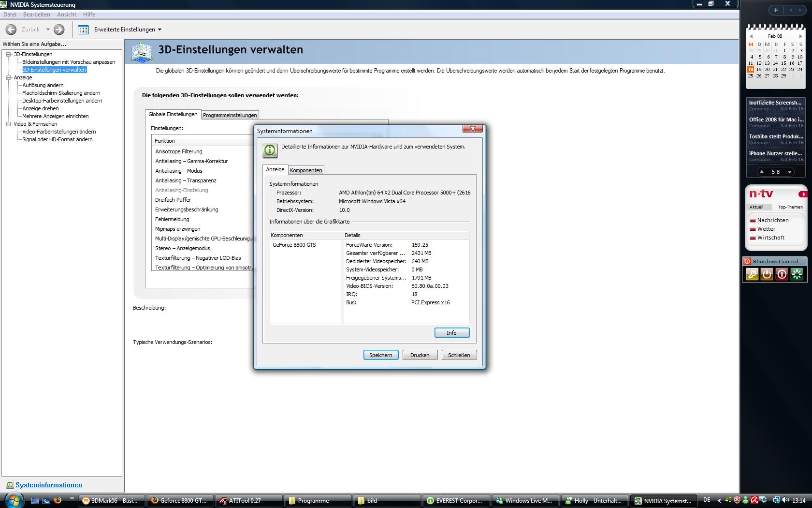Collapse the Anzeige tree node
Viewport: 812px width, 508px height.
8,77
